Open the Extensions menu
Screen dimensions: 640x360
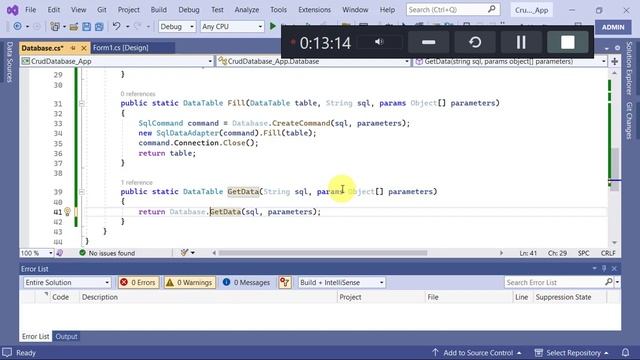pyautogui.click(x=314, y=9)
